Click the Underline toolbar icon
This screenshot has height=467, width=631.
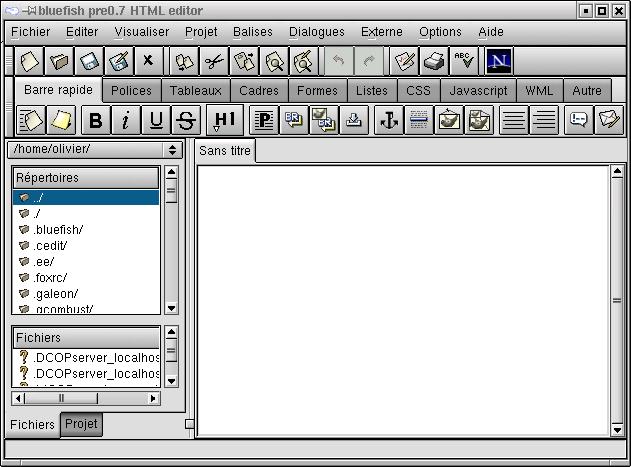click(x=156, y=121)
